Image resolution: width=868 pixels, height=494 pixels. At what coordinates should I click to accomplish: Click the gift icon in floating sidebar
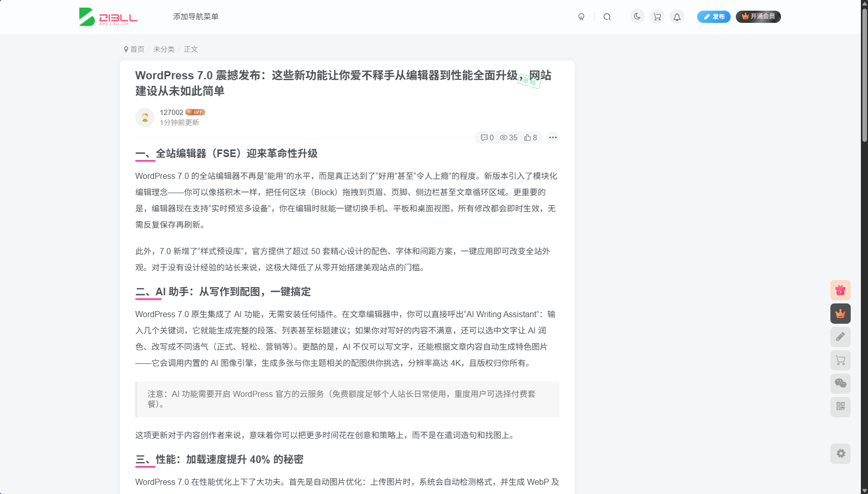tap(841, 290)
